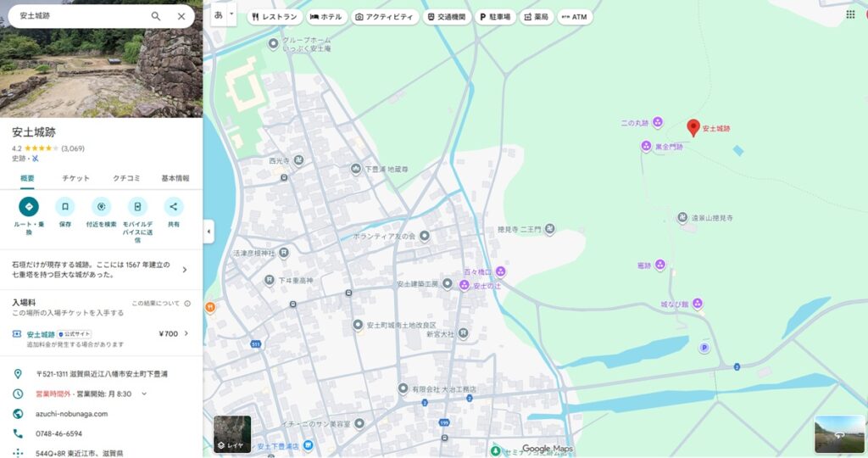Switch to the クチコミ tab
This screenshot has width=868, height=458.
125,178
